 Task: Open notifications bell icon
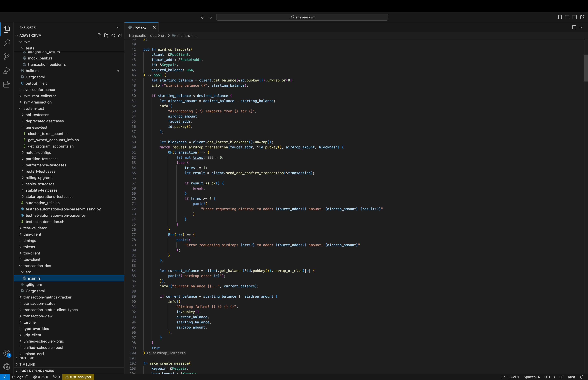click(582, 377)
